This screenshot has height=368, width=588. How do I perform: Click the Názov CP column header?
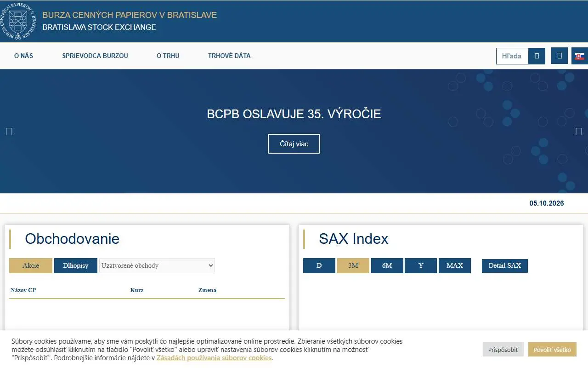(x=23, y=290)
